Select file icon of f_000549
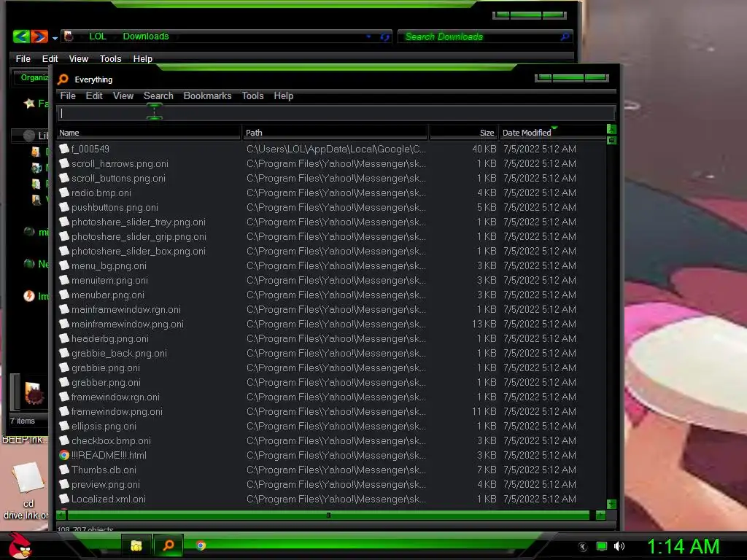 coord(64,149)
